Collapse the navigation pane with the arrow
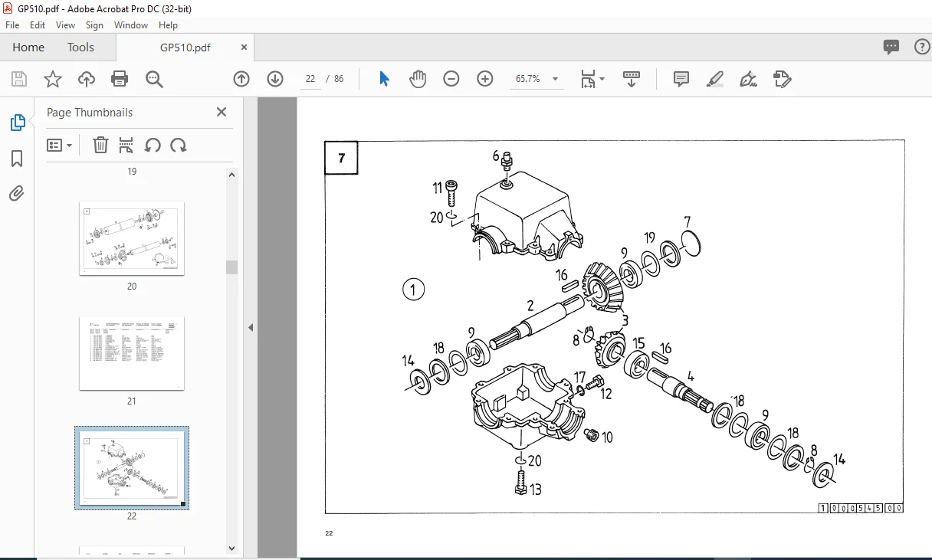The image size is (932, 560). (x=250, y=327)
